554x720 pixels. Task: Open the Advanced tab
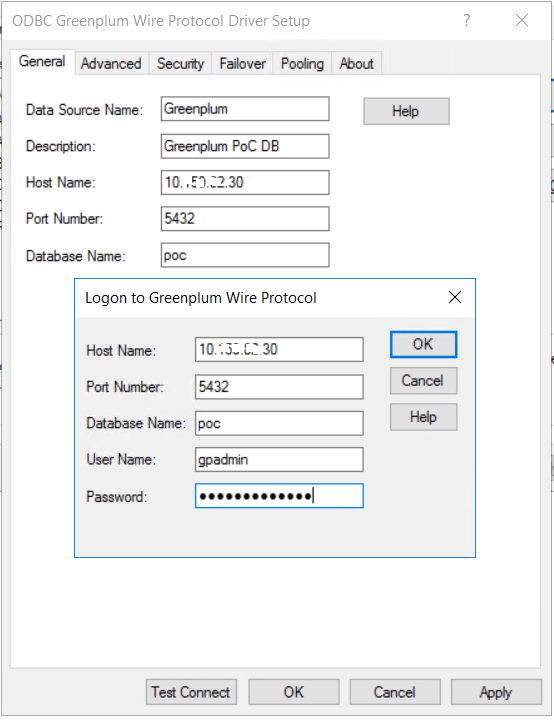111,63
